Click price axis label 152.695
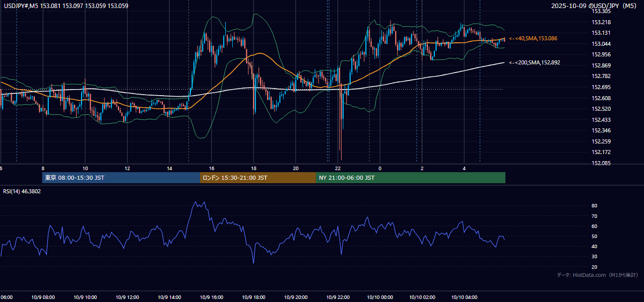This screenshot has width=644, height=302. click(x=601, y=87)
